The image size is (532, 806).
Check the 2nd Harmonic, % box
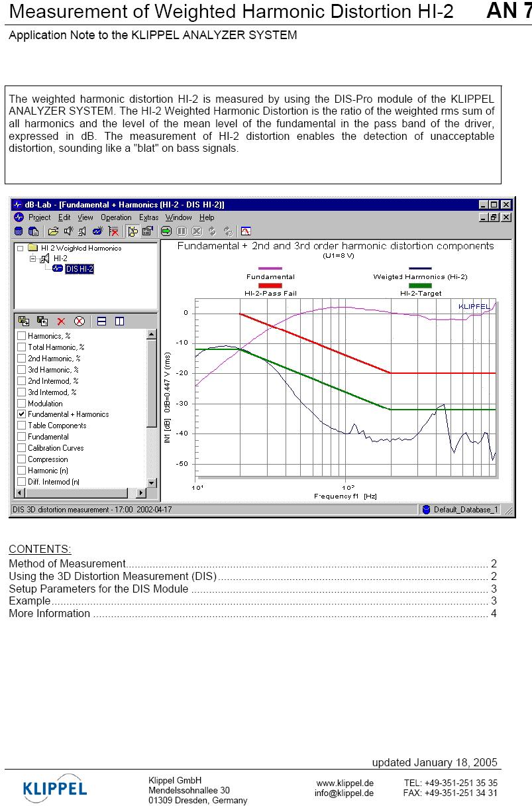tap(22, 359)
